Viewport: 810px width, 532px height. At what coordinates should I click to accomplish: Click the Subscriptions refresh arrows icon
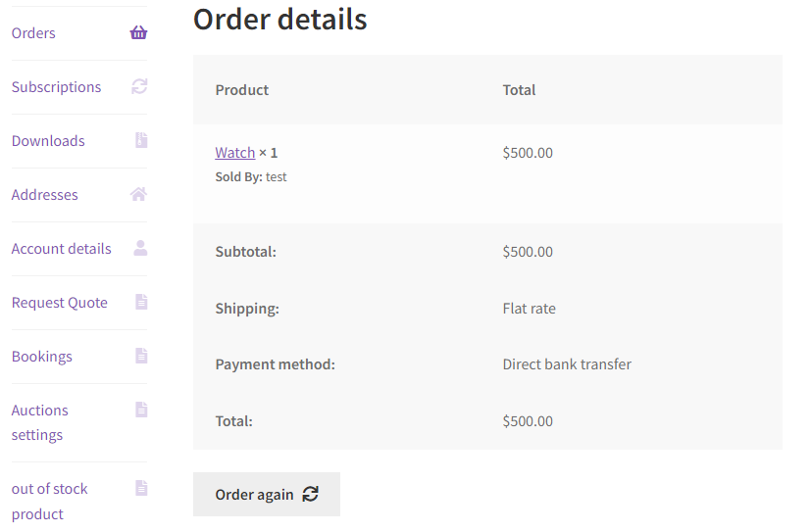tap(139, 86)
